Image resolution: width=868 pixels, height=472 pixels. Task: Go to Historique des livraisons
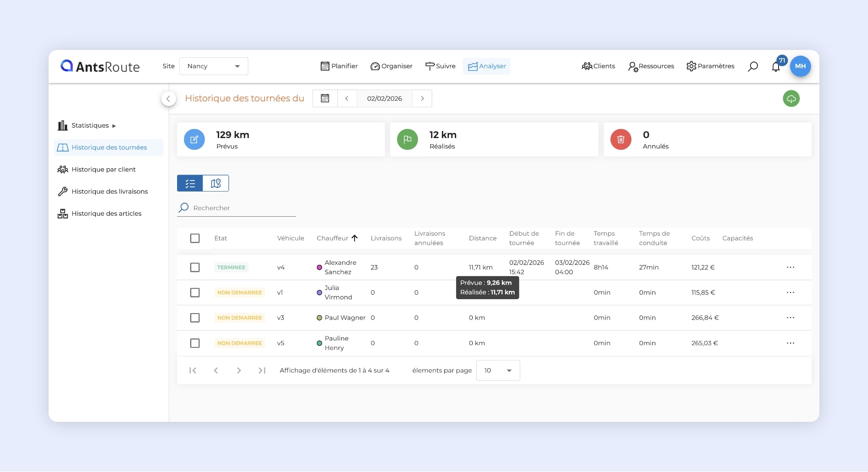pyautogui.click(x=109, y=191)
